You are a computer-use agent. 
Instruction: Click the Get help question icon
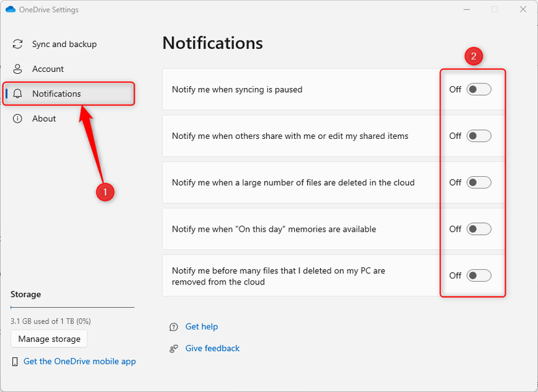click(x=173, y=327)
